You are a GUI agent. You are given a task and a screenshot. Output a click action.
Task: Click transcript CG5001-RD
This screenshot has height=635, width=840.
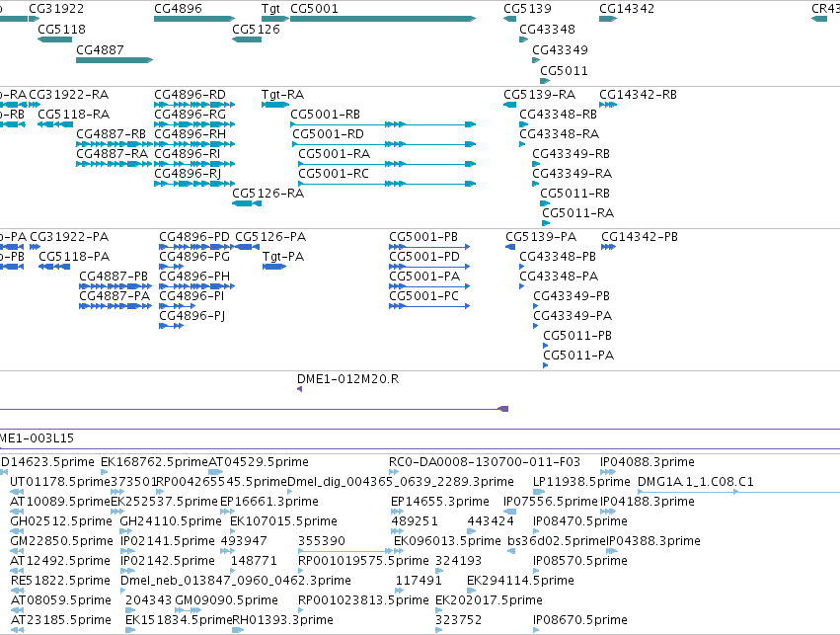329,134
